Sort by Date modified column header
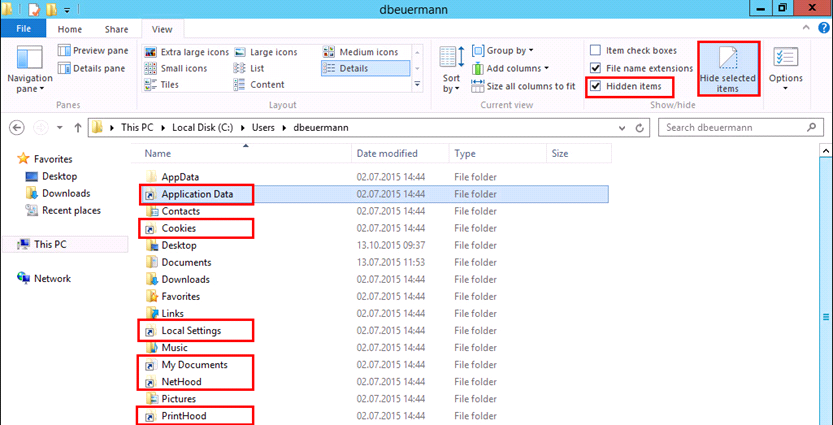This screenshot has height=425, width=833. [x=387, y=154]
